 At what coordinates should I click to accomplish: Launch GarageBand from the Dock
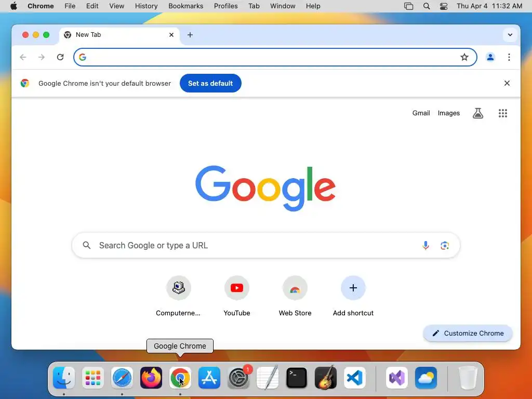(x=326, y=378)
